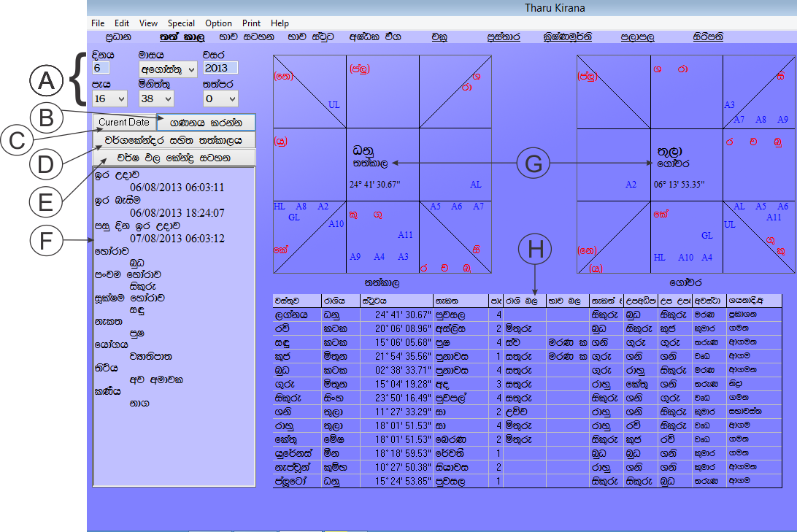797x532 pixels.
Task: Switch to the තත් කාල tab
Action: coord(182,37)
